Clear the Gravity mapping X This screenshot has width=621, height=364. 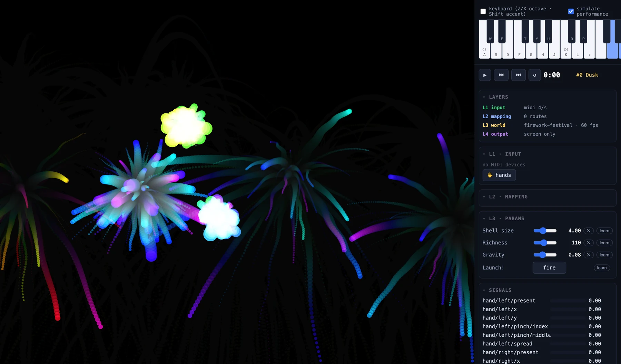tap(589, 255)
